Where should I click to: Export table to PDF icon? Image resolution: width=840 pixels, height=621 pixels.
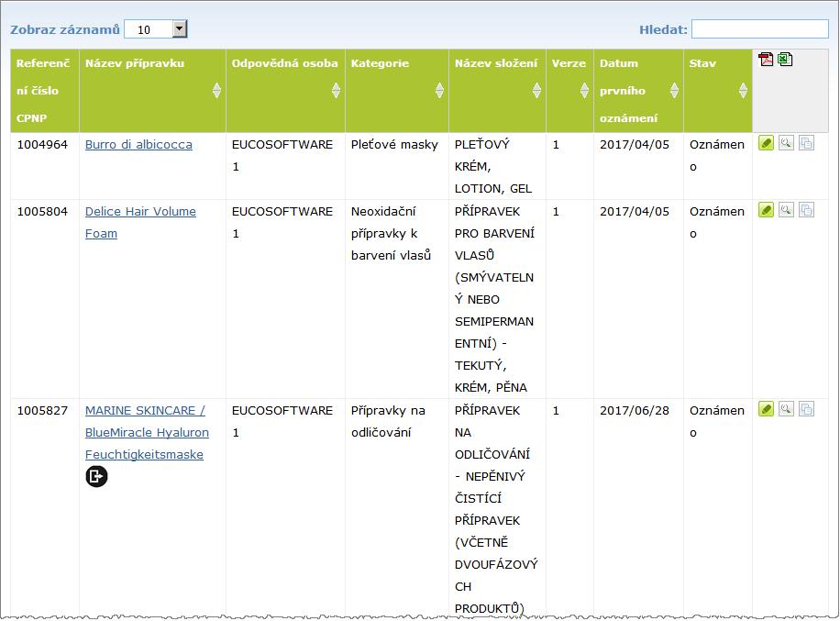click(x=766, y=59)
